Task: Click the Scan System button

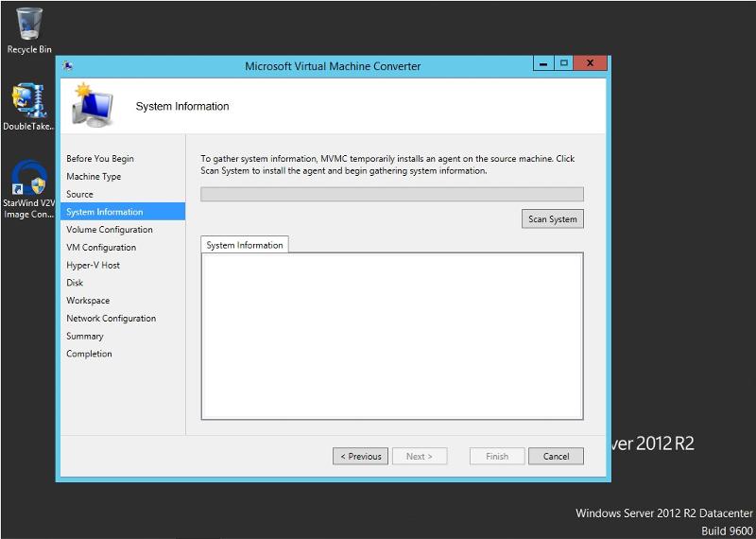Action: click(553, 219)
